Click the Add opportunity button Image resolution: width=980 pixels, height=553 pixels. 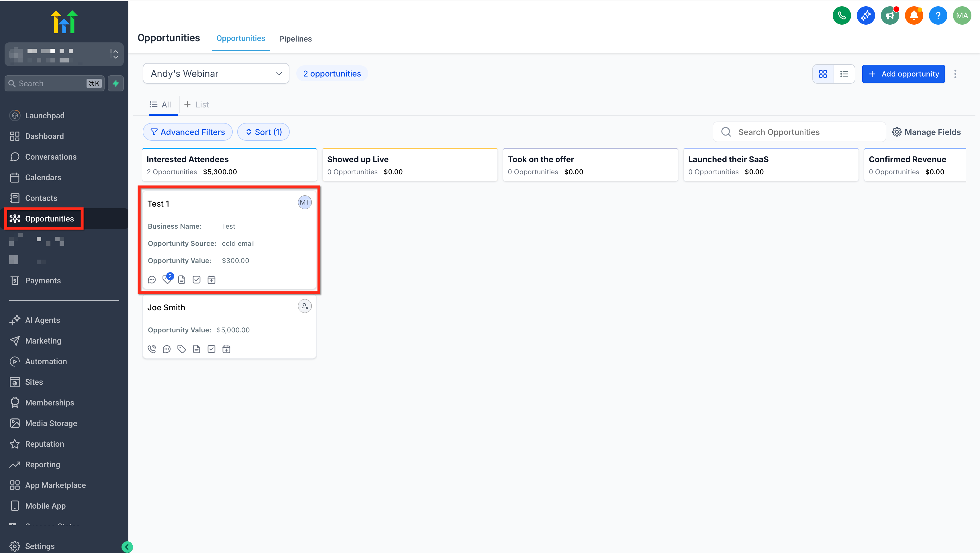pyautogui.click(x=903, y=74)
